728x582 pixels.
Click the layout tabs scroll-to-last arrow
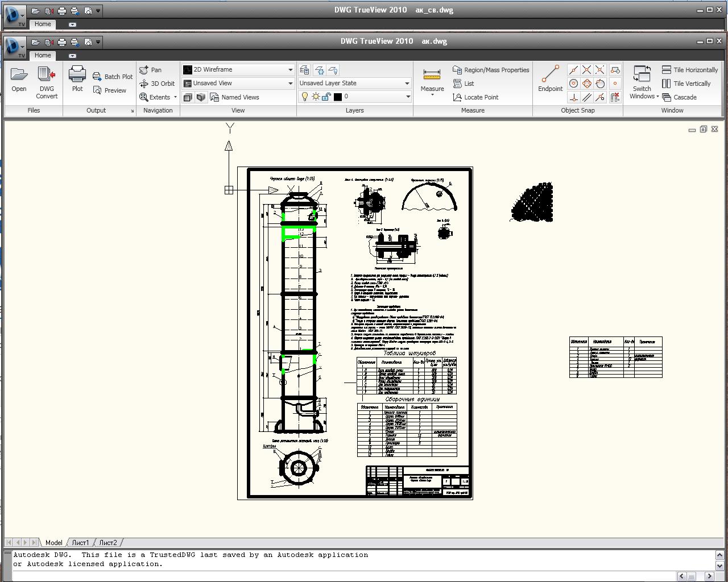(x=34, y=543)
